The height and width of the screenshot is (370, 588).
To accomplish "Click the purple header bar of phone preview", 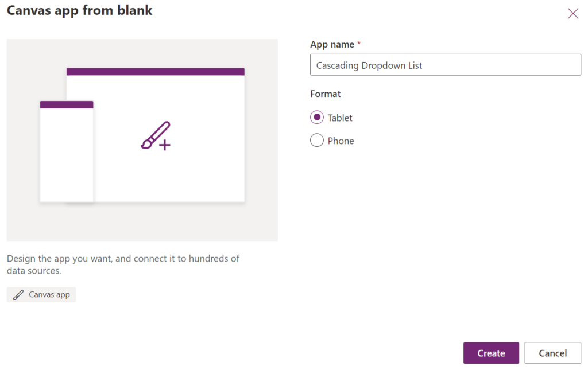I will coord(67,104).
